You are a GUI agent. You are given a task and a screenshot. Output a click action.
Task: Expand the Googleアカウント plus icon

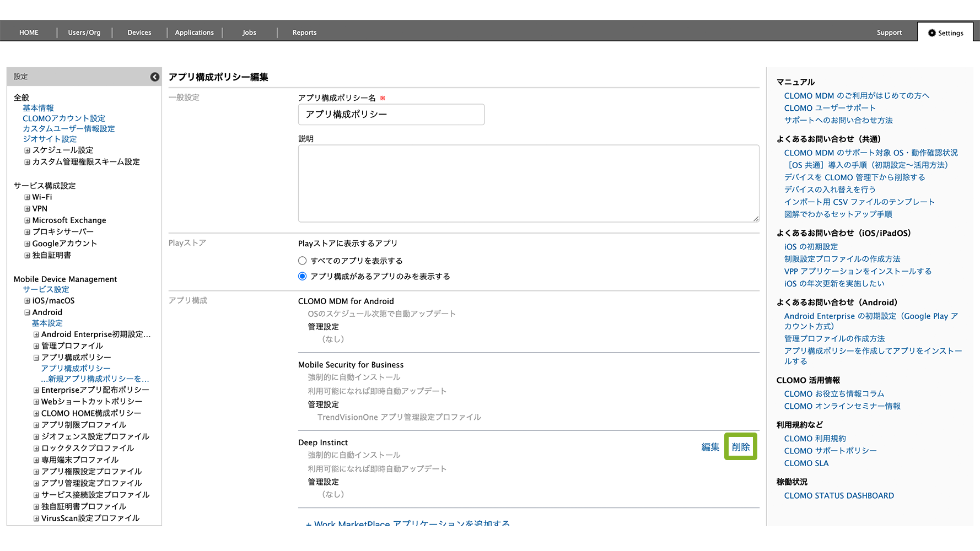(x=27, y=244)
